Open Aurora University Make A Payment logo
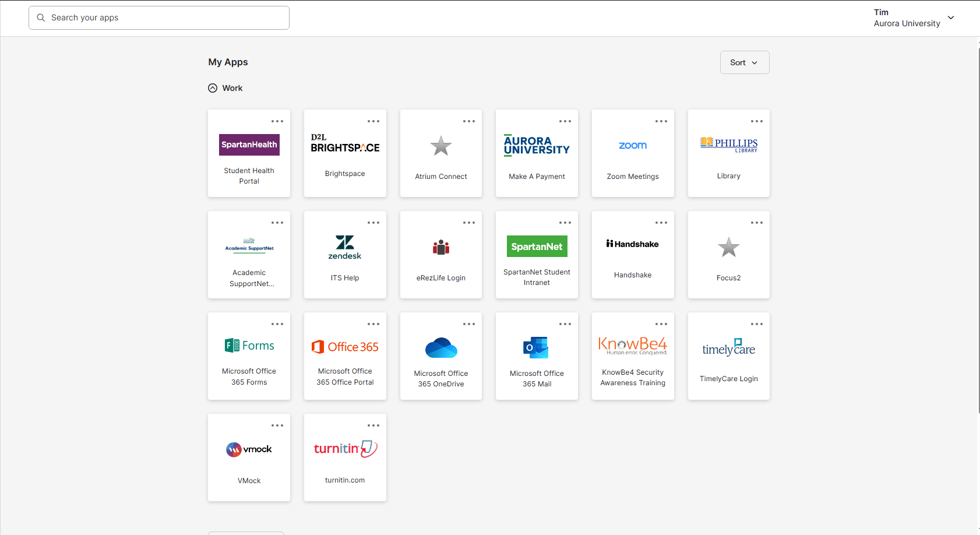Image resolution: width=980 pixels, height=535 pixels. (x=537, y=146)
